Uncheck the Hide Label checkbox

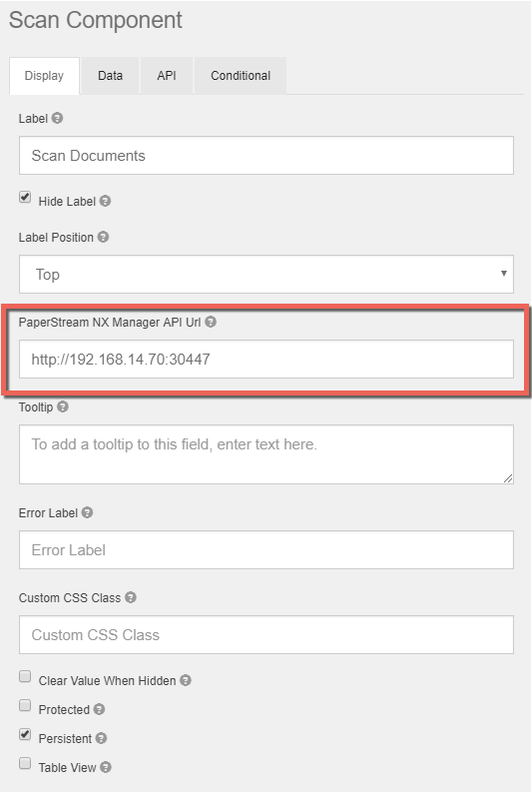(x=25, y=197)
